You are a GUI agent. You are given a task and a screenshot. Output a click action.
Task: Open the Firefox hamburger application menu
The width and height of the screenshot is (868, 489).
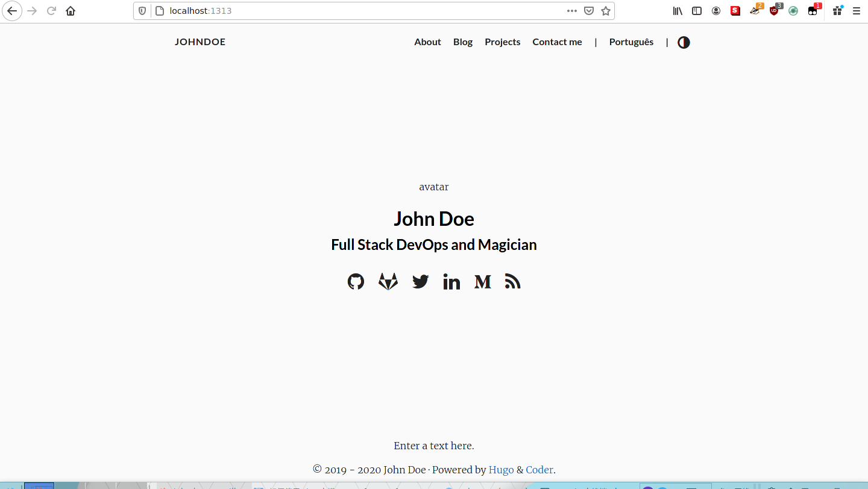pos(857,11)
